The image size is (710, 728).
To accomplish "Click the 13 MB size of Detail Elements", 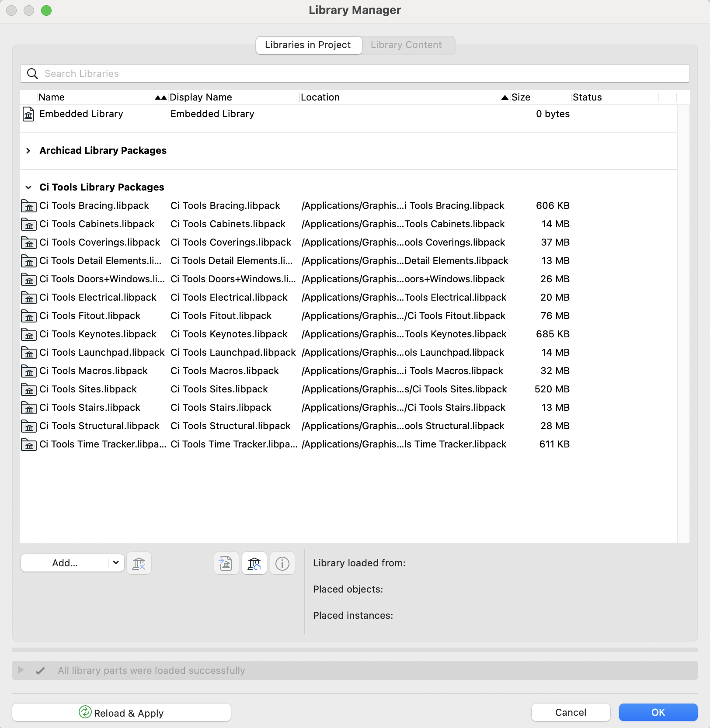I will (556, 261).
